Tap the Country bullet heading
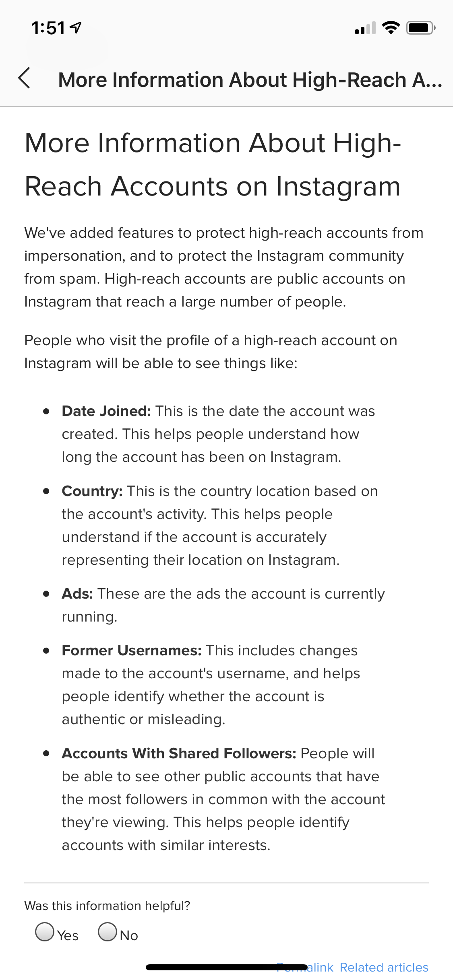Image resolution: width=453 pixels, height=980 pixels. [x=92, y=491]
